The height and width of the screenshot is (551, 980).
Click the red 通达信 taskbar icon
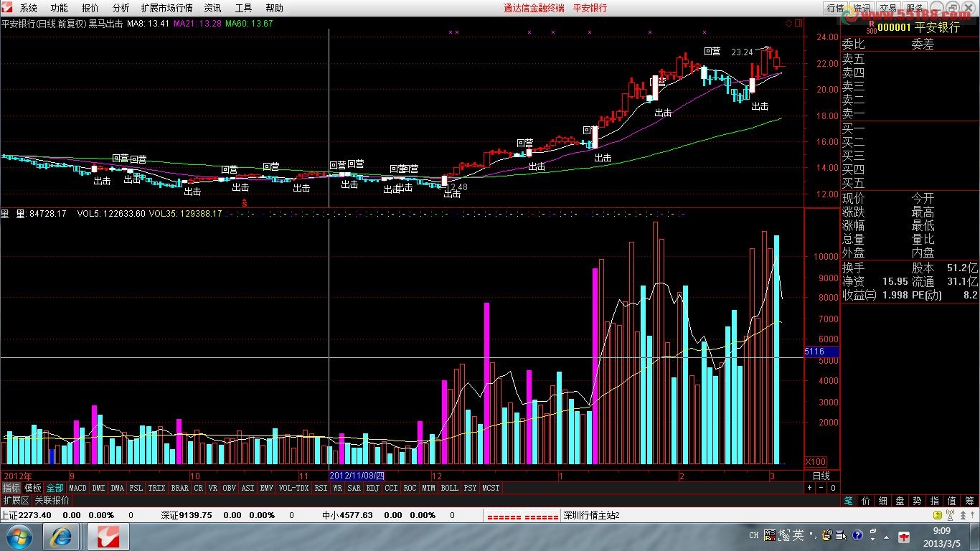tap(109, 536)
